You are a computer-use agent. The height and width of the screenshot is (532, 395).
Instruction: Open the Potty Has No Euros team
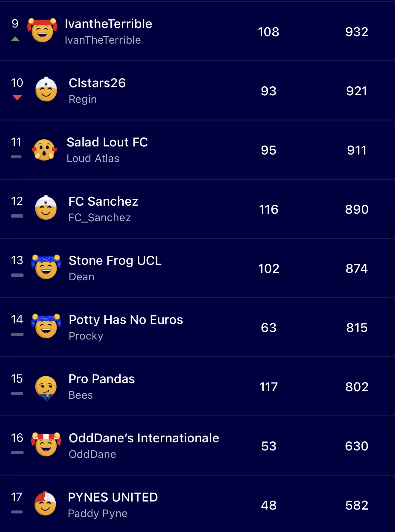pyautogui.click(x=126, y=320)
